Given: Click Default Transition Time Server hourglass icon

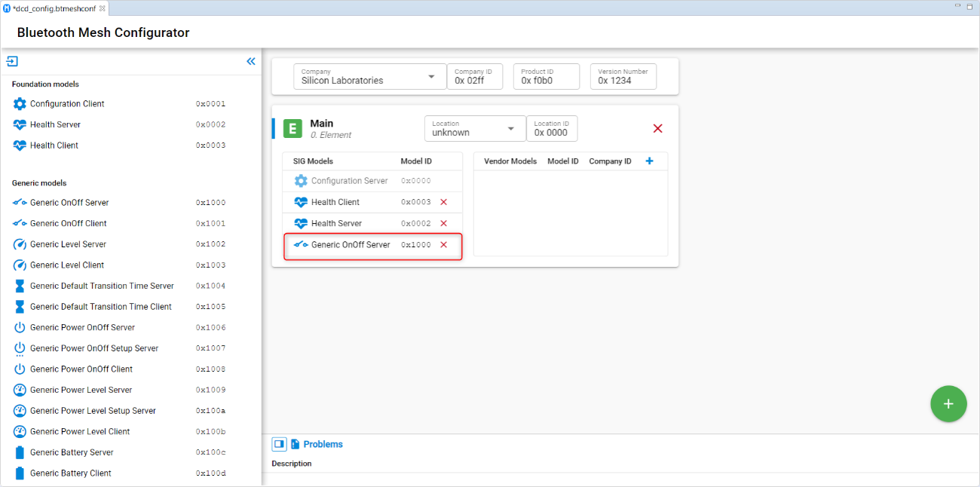Looking at the screenshot, I should 20,286.
